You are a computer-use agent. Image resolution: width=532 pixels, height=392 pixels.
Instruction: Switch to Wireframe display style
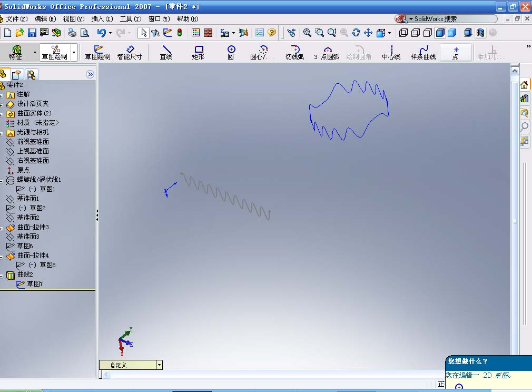[403, 33]
